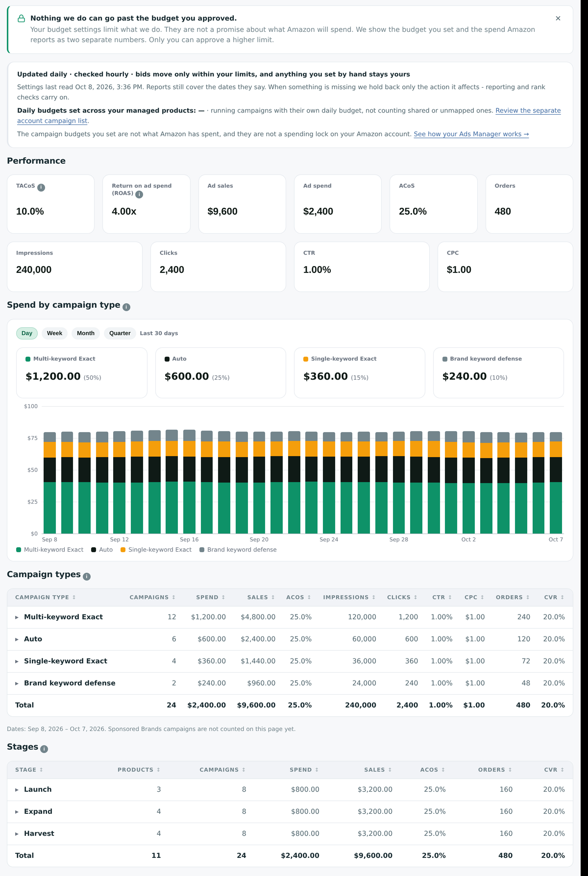588x876 pixels.
Task: Sort stages table by CVR
Action: coord(554,770)
